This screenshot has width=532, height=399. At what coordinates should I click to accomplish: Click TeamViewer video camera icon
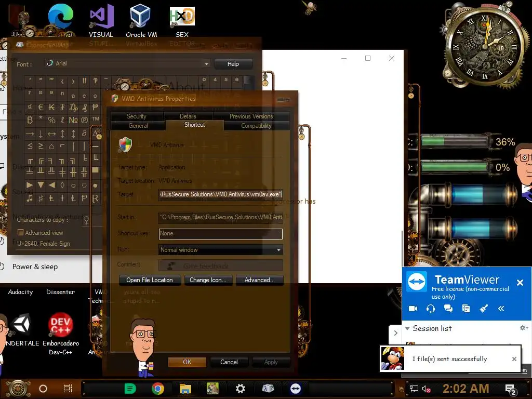(413, 309)
